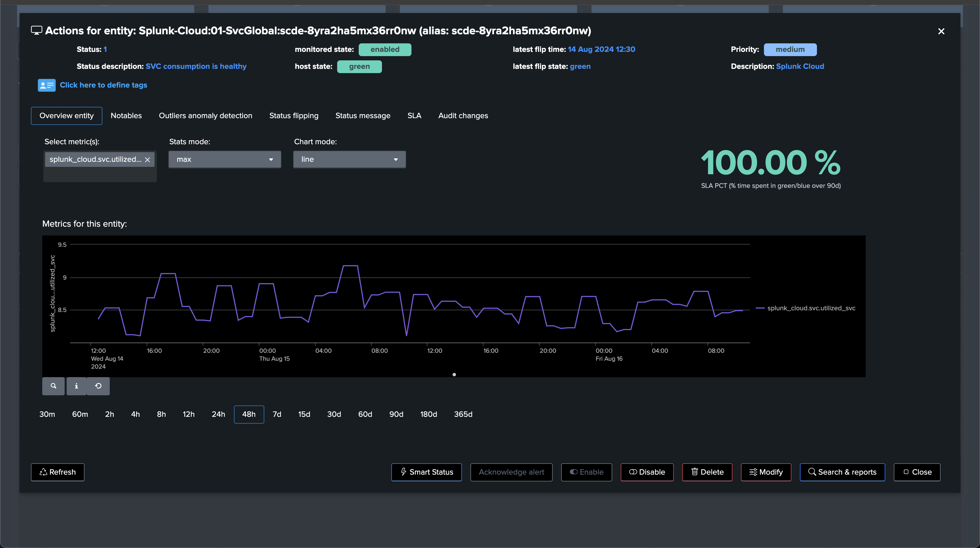This screenshot has width=980, height=548.
Task: Select the 90d time range
Action: click(396, 414)
